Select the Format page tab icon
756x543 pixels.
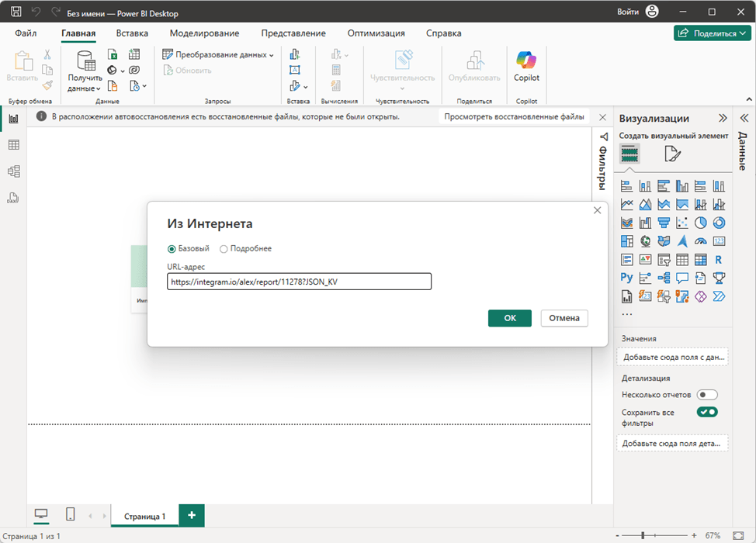[x=672, y=154]
